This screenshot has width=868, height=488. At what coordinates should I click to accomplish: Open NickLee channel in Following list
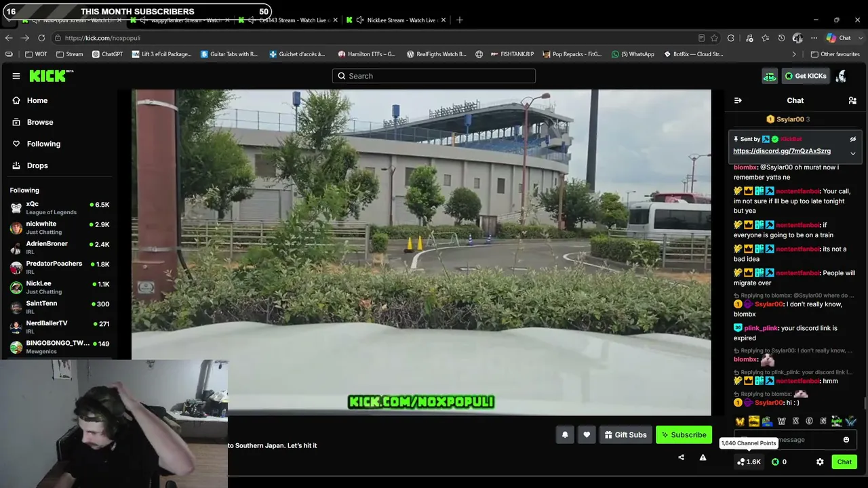(60, 287)
